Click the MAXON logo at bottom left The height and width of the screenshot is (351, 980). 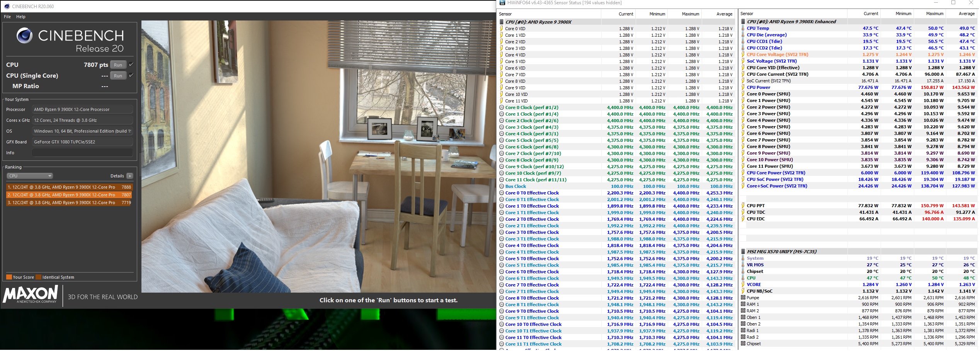pyautogui.click(x=31, y=295)
